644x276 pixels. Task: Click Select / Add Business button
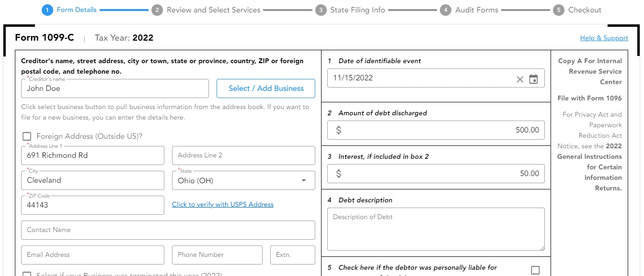click(x=266, y=88)
